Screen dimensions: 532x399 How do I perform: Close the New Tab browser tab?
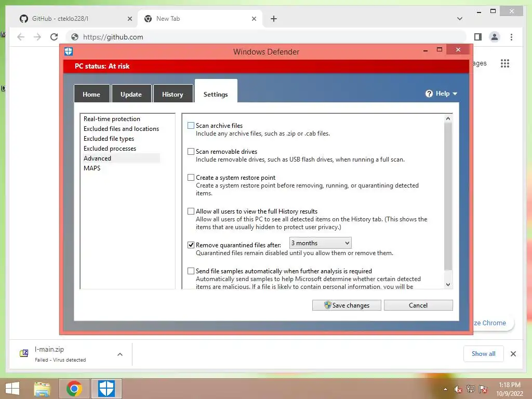254,19
